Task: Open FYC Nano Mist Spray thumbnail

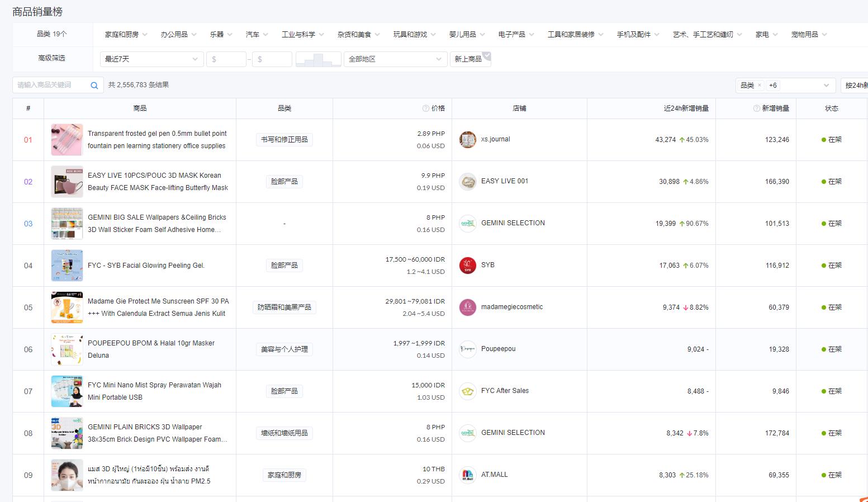Action: (x=67, y=391)
